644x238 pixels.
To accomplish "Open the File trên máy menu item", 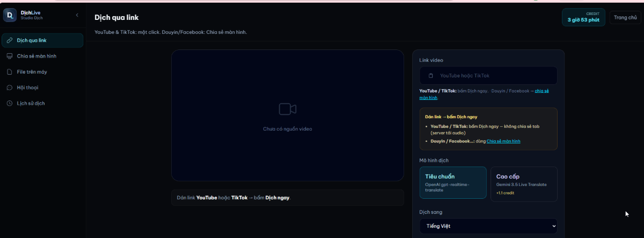I will pyautogui.click(x=42, y=71).
